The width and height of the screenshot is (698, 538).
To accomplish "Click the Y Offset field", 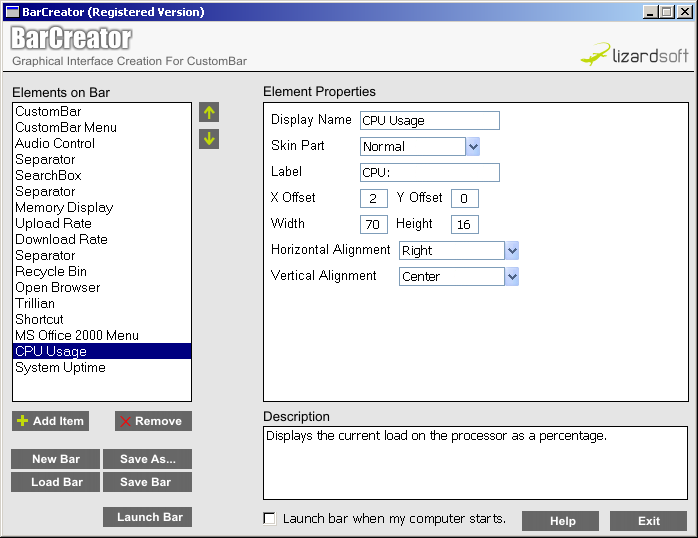I will 464,198.
